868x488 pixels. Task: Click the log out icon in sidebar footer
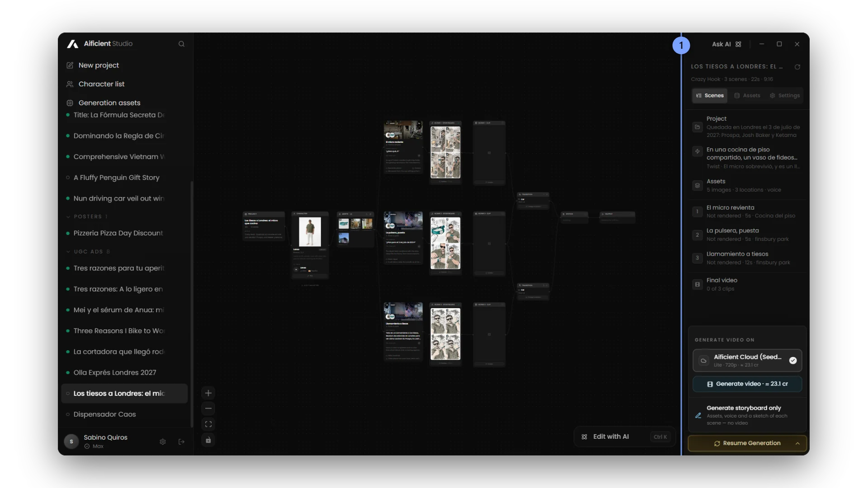[x=181, y=441]
